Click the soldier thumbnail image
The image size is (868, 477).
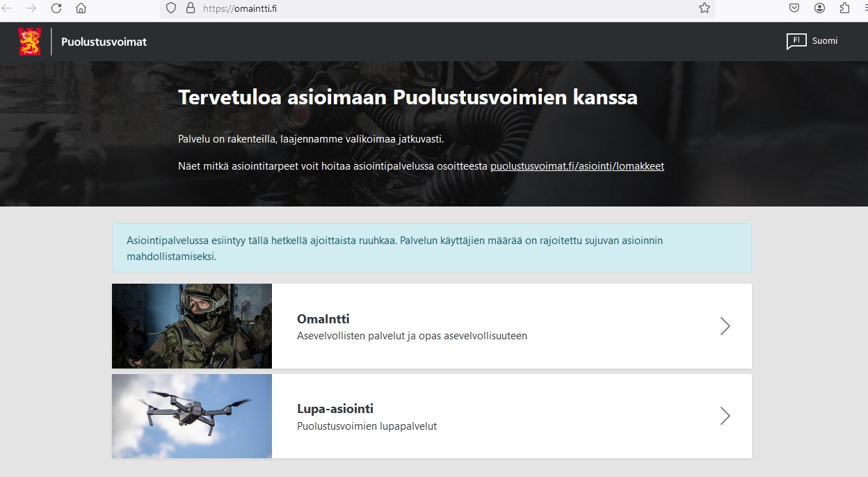point(191,325)
